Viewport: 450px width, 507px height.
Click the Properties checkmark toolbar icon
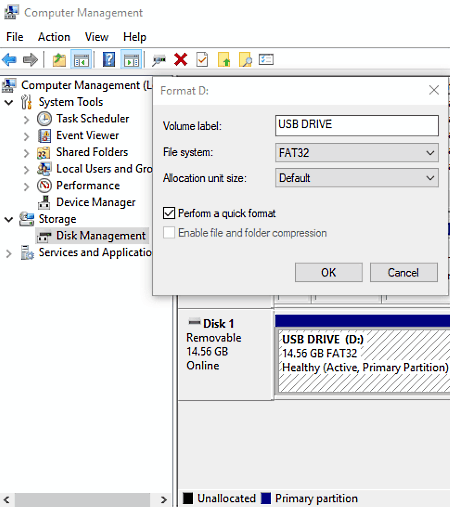tap(202, 60)
